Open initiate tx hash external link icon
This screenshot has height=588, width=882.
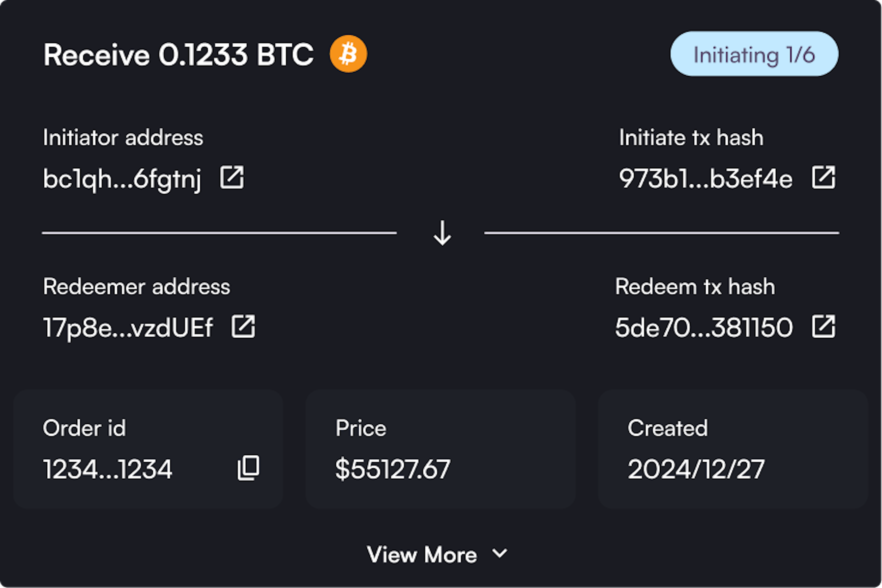pyautogui.click(x=823, y=177)
